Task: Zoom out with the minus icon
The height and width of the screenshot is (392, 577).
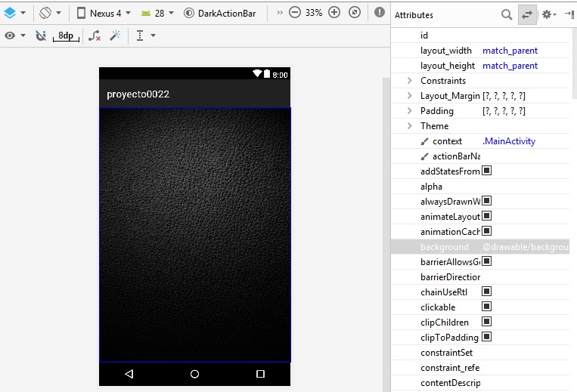Action: click(294, 13)
